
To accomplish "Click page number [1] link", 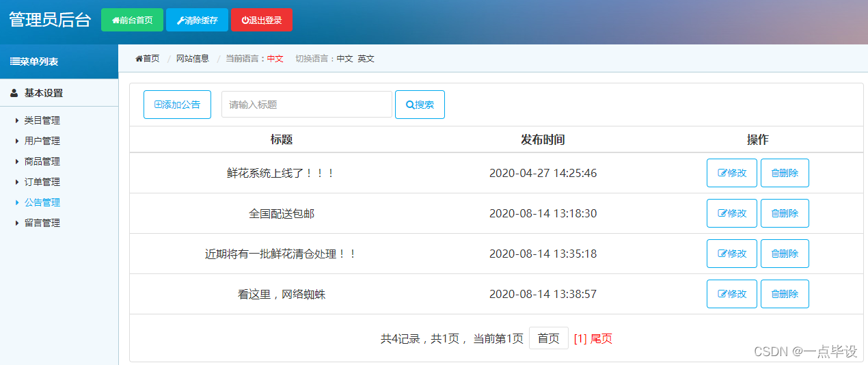I will click(x=580, y=338).
